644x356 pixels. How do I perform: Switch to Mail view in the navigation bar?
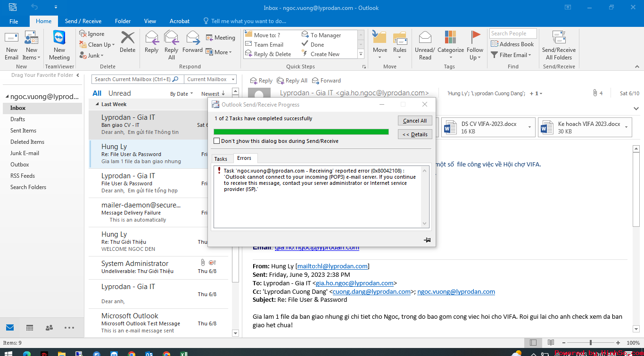[10, 328]
